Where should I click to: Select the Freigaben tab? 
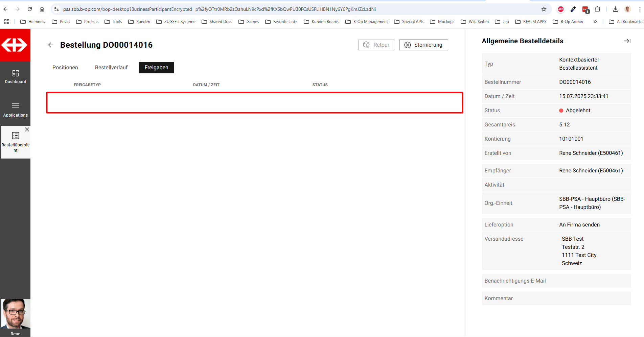(156, 68)
